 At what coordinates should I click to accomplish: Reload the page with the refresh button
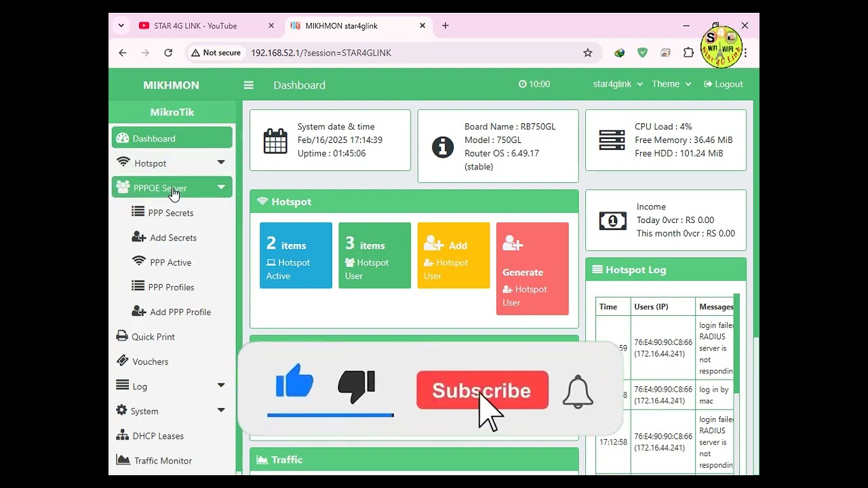click(x=168, y=52)
